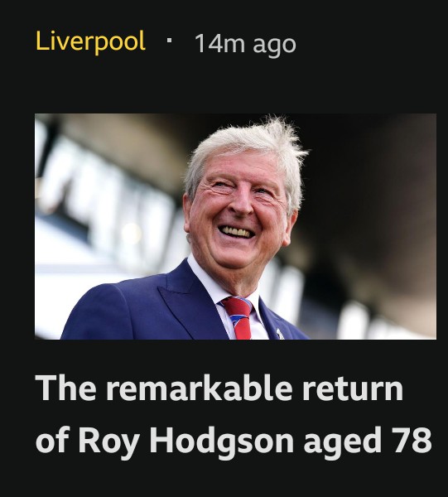Click the word 'return' in headline
The image size is (448, 497).
[x=352, y=389]
